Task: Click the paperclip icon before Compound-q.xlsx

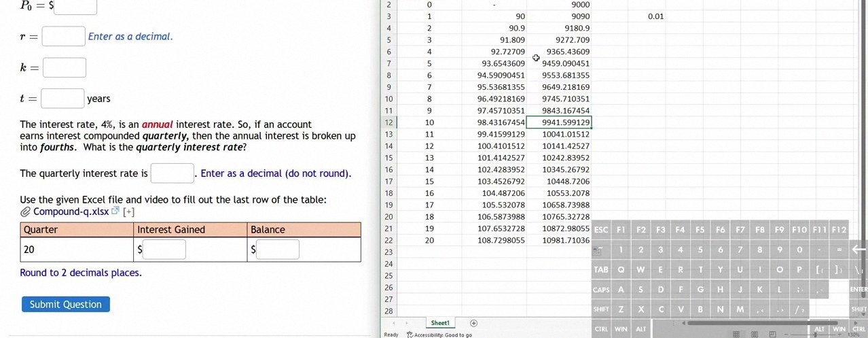Action: 26,212
